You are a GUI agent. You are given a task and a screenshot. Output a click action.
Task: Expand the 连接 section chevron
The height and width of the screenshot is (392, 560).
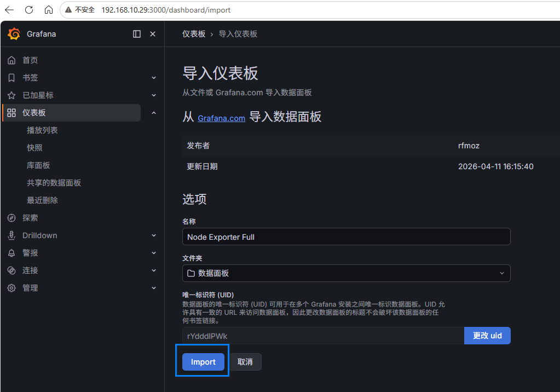point(154,270)
